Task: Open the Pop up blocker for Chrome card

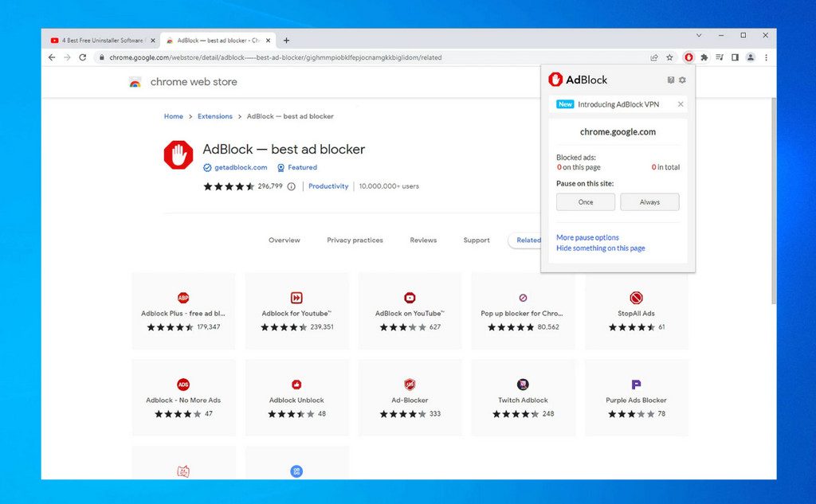Action: (x=523, y=311)
